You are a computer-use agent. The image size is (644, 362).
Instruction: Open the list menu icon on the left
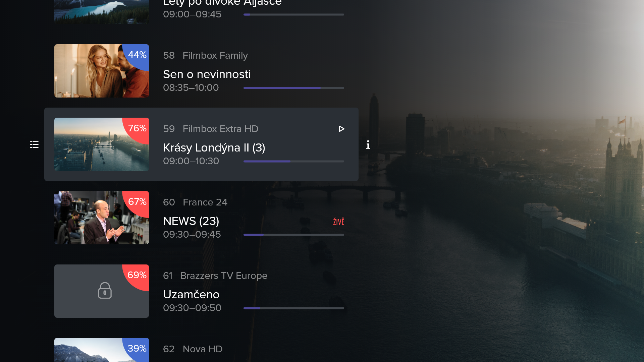tap(34, 144)
